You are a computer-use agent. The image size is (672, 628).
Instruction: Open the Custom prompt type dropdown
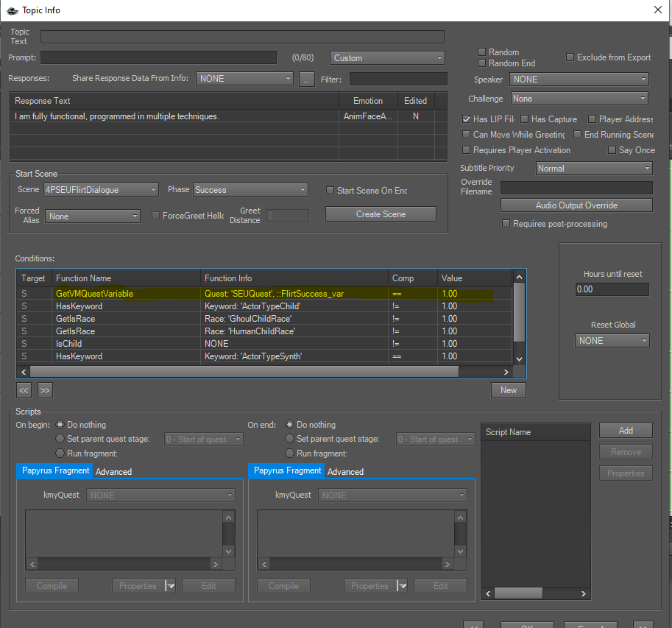[x=387, y=58]
